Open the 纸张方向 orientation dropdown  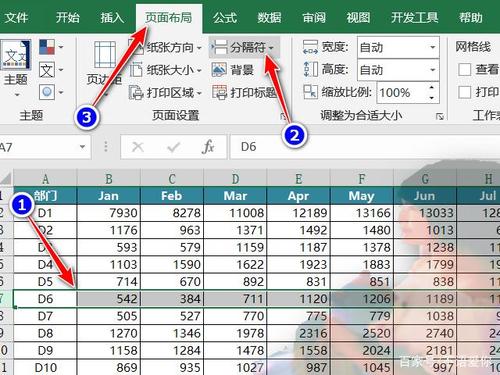(x=165, y=48)
